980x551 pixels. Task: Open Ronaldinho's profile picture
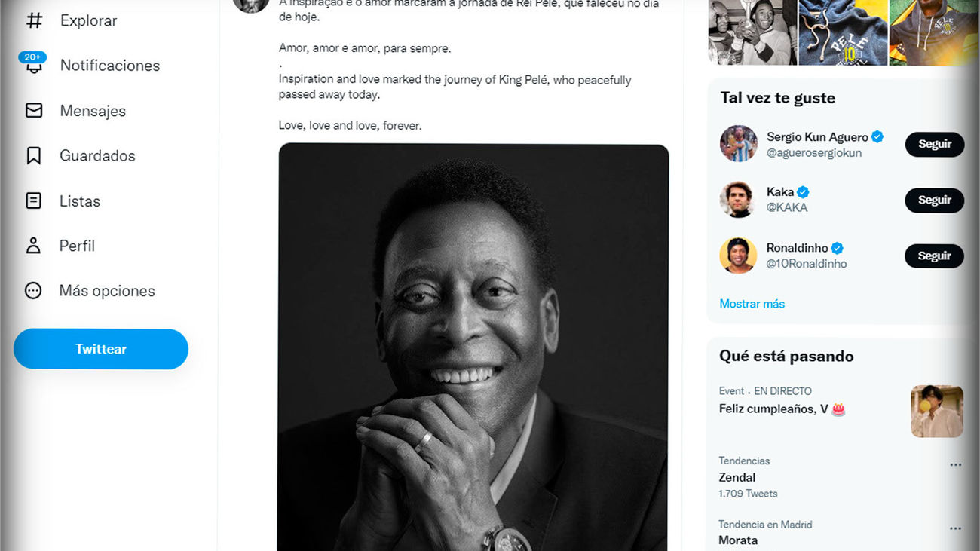[x=737, y=256]
